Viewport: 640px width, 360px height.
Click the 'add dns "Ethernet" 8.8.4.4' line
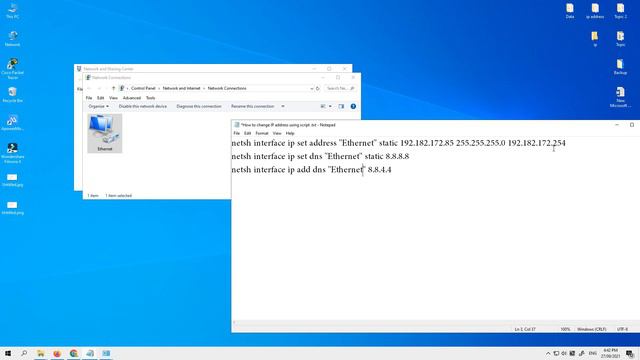pyautogui.click(x=311, y=169)
